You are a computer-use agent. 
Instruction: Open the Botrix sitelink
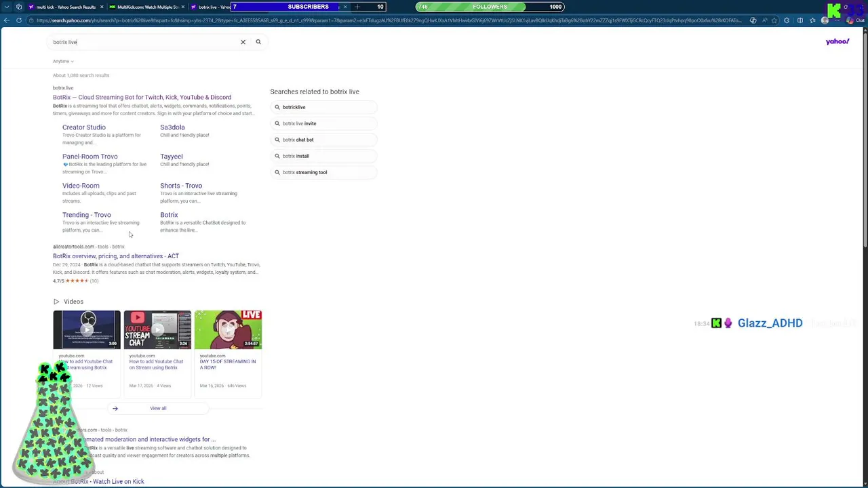pyautogui.click(x=169, y=215)
